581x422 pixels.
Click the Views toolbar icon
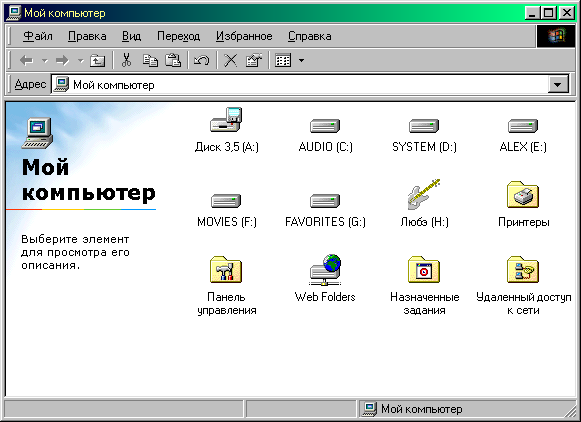[x=283, y=60]
